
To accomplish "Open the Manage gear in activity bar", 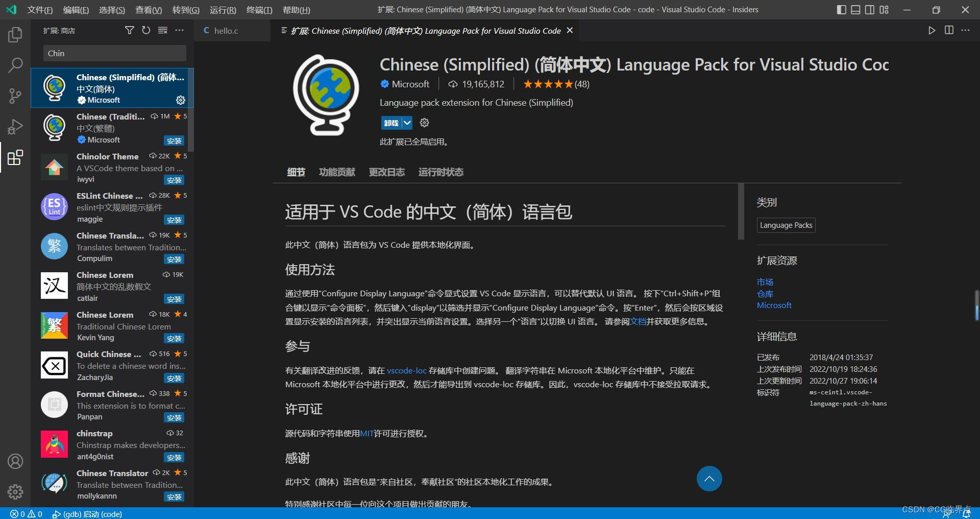I will 15,492.
